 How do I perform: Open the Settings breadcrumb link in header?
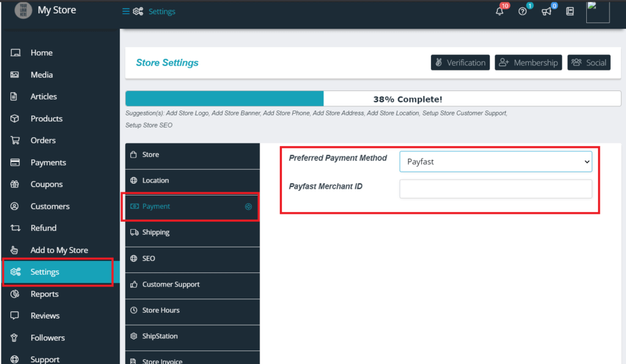click(161, 12)
